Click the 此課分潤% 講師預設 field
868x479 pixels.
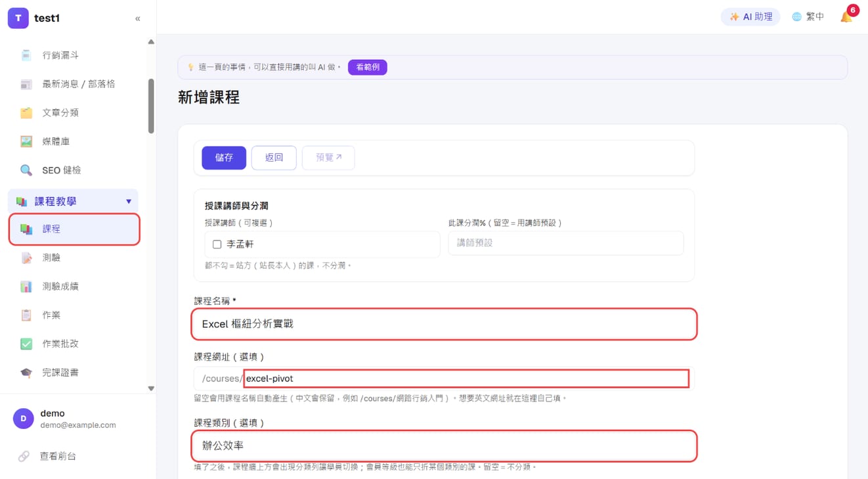click(x=566, y=243)
